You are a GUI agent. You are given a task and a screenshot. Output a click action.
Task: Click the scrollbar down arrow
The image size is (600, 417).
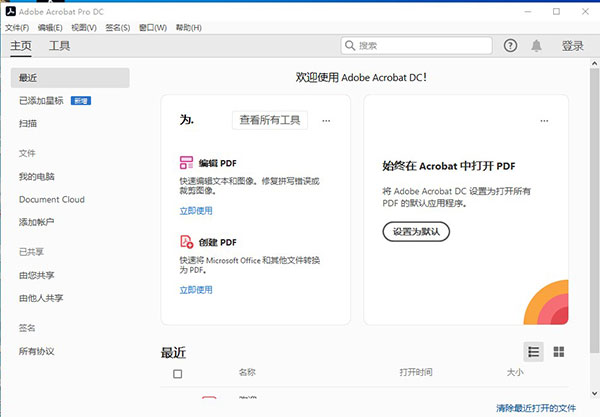pyautogui.click(x=594, y=393)
